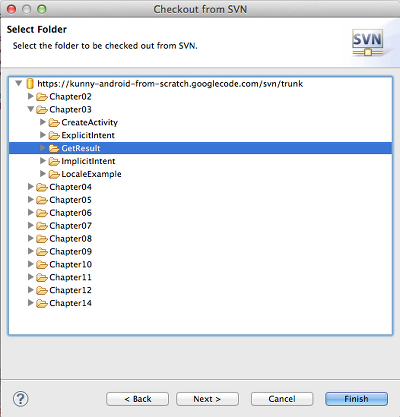Proceed with the Next button
This screenshot has height=417, width=400.
(207, 399)
